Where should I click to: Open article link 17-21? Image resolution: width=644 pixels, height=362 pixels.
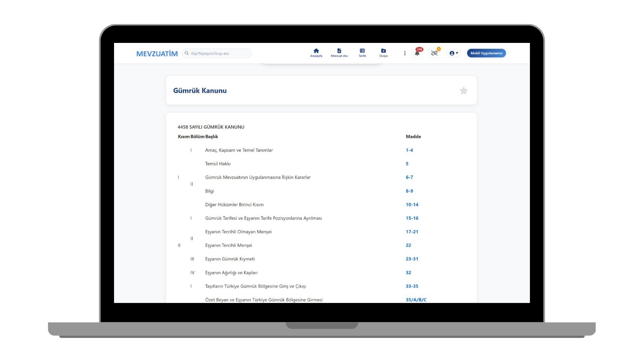coord(412,232)
